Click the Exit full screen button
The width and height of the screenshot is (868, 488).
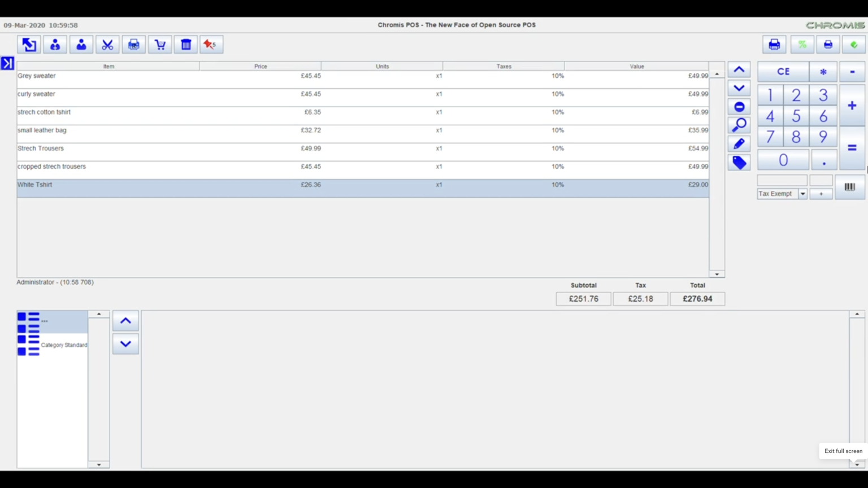point(843,451)
